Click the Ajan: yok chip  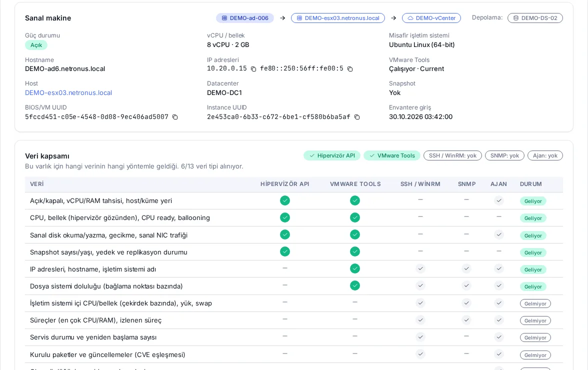(x=545, y=155)
